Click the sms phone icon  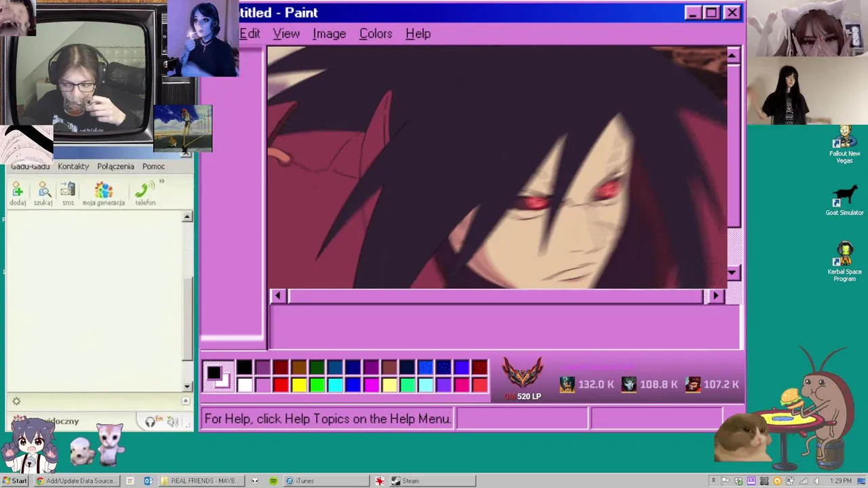point(68,193)
